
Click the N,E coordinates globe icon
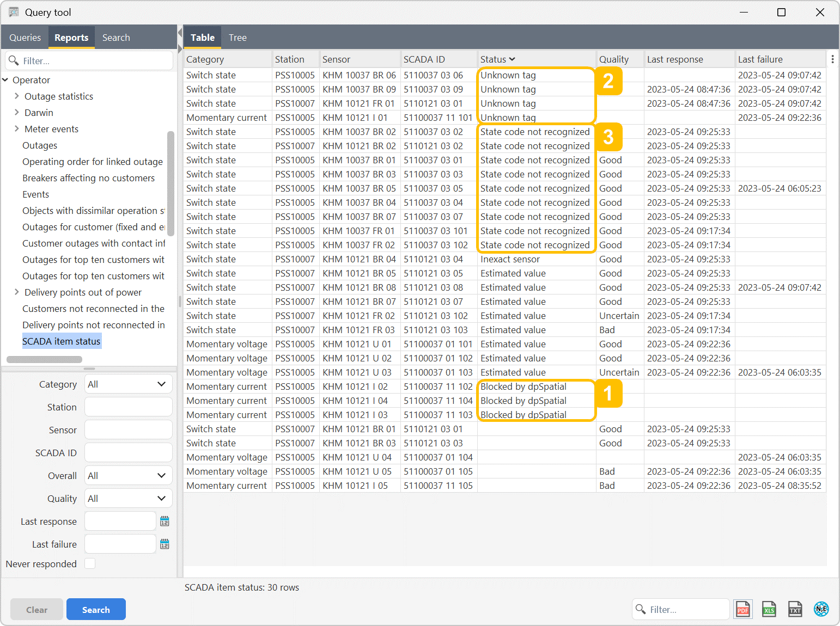click(821, 609)
